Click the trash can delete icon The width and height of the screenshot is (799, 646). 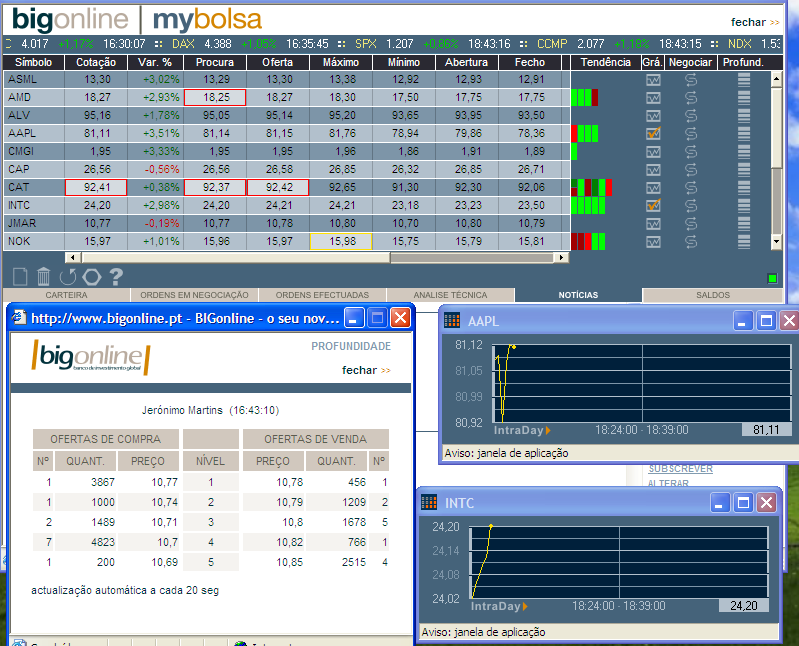pos(44,276)
